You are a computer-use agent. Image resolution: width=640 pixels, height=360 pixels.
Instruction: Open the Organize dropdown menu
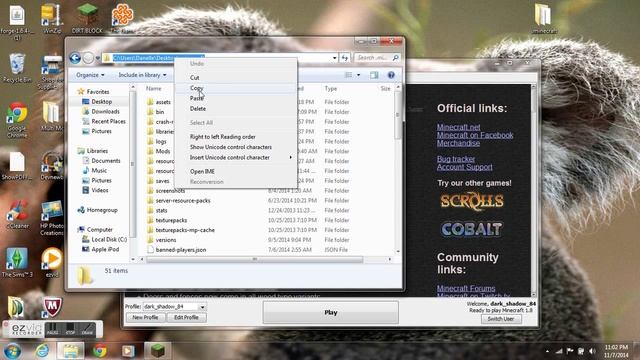tap(90, 75)
